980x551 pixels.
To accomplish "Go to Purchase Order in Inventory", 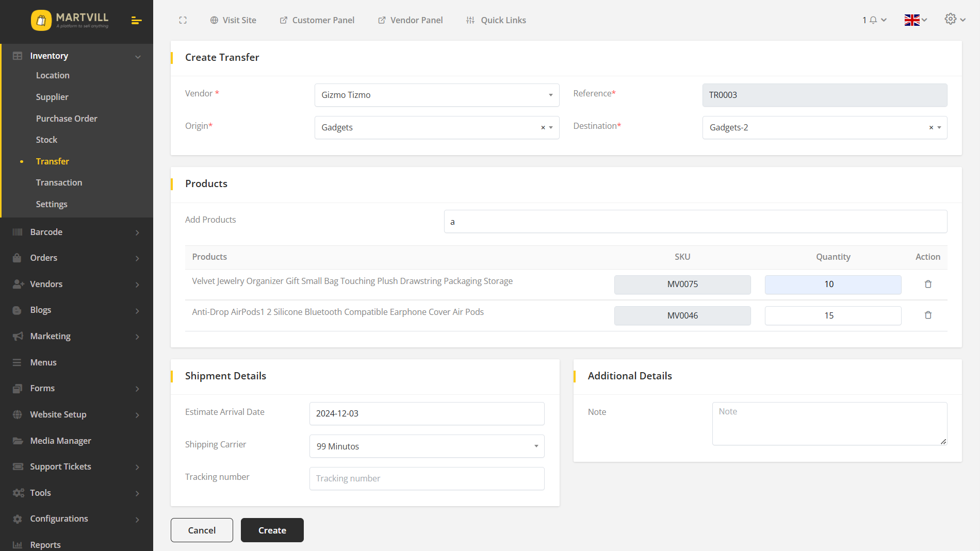I will click(67, 119).
